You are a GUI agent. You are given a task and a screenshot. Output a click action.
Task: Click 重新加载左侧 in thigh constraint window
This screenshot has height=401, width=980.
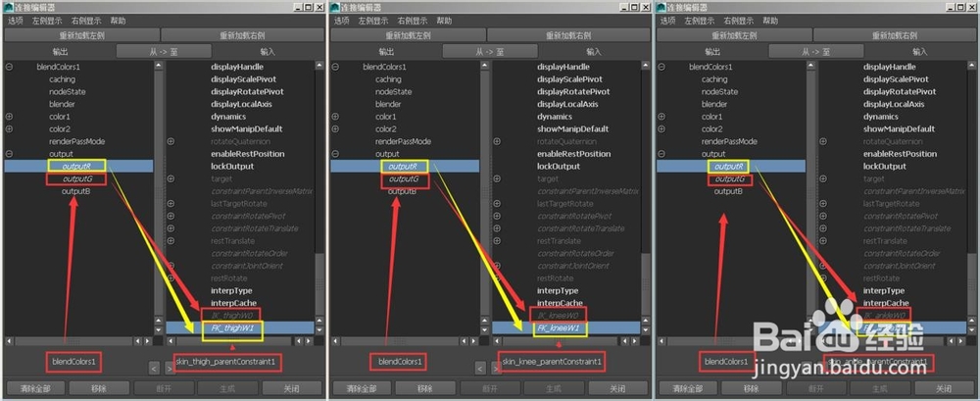[x=81, y=35]
